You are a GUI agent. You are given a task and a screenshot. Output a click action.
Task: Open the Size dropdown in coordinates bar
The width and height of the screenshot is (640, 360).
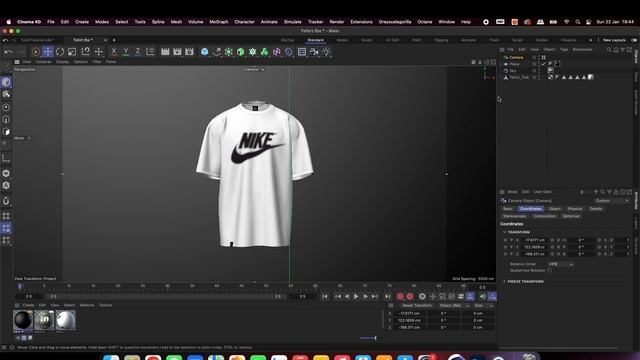pos(484,305)
